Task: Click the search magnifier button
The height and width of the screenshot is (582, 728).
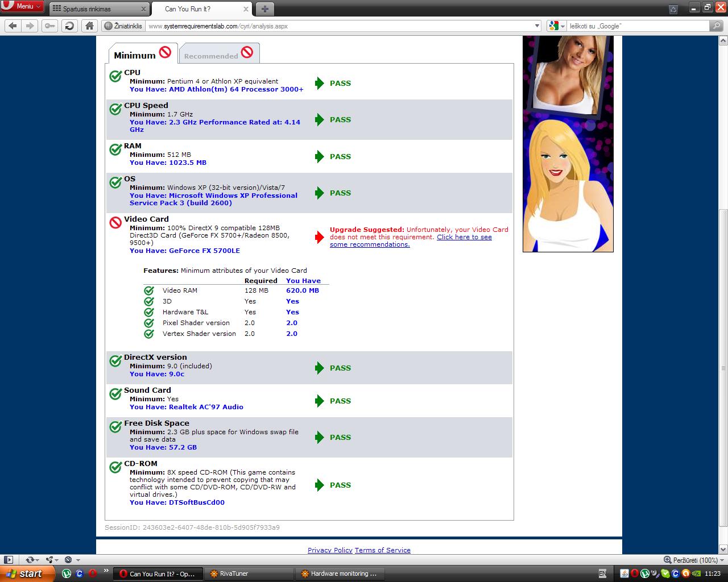Action: 717,26
